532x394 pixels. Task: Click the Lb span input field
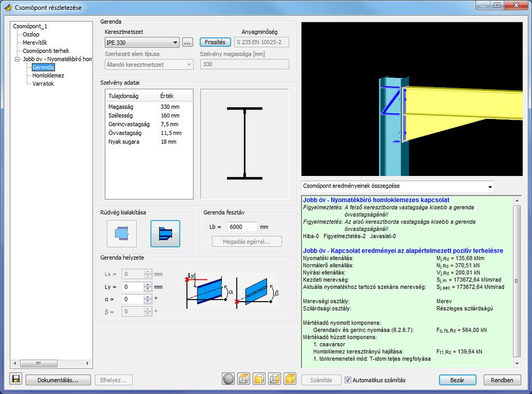coord(242,227)
